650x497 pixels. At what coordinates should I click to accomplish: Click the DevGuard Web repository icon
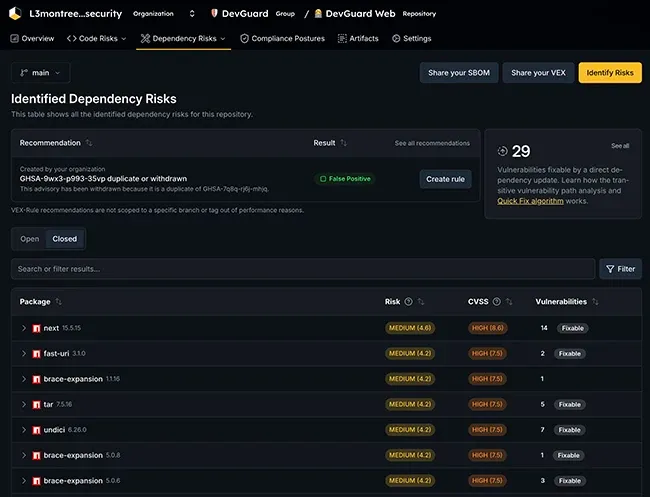point(318,14)
